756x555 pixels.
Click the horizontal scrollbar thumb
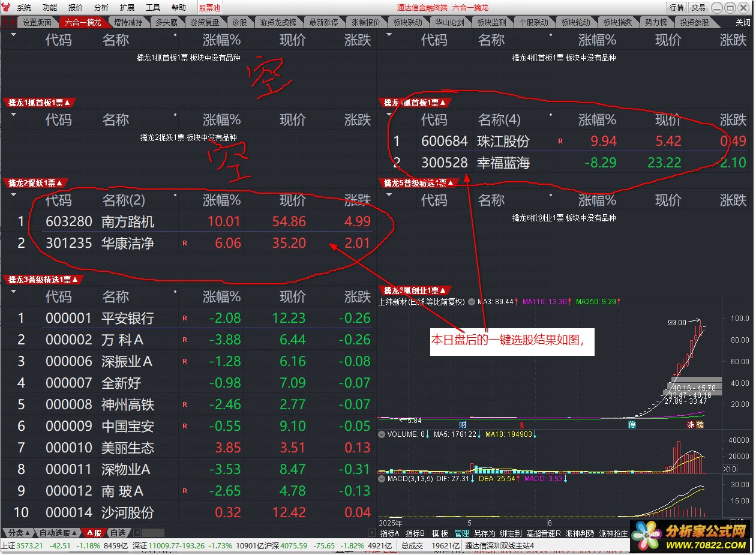point(152,533)
